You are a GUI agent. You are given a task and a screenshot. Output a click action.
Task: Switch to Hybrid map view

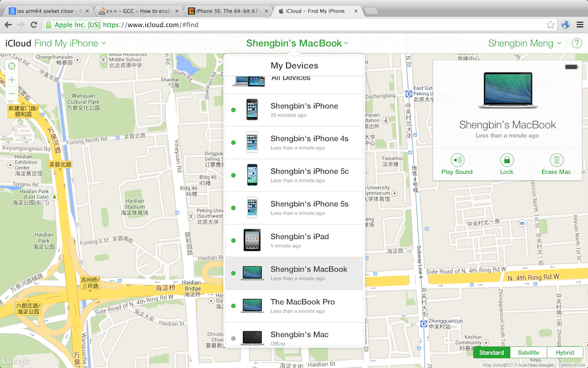tap(564, 353)
